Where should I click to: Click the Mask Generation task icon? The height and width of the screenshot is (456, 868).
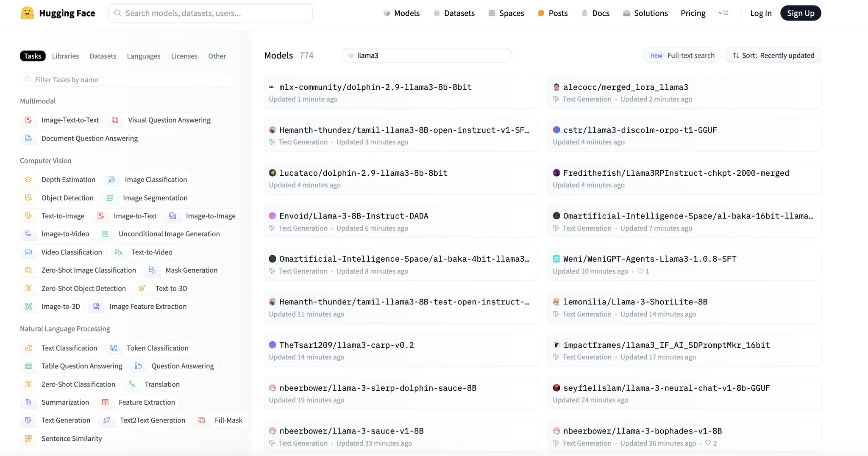point(153,270)
